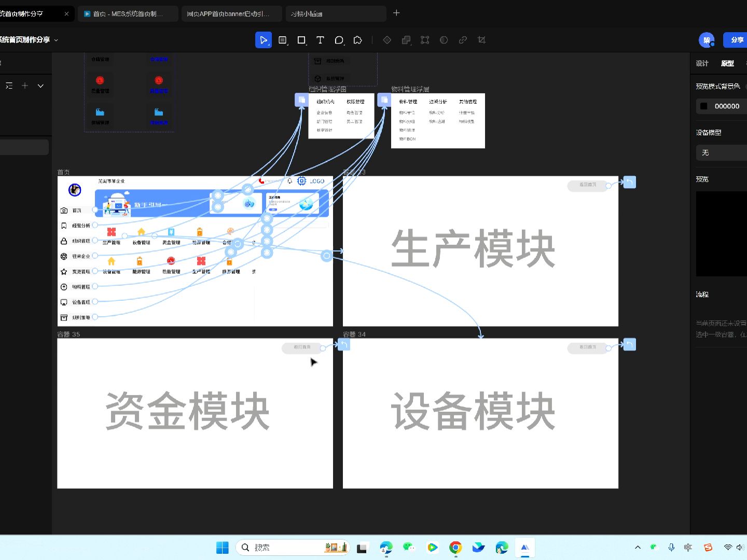This screenshot has width=747, height=560.
Task: Click the user avatar in top right
Action: click(707, 40)
